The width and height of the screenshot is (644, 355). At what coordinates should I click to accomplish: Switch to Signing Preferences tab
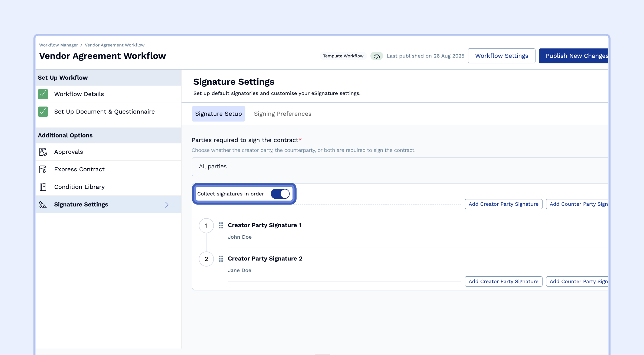click(x=283, y=114)
